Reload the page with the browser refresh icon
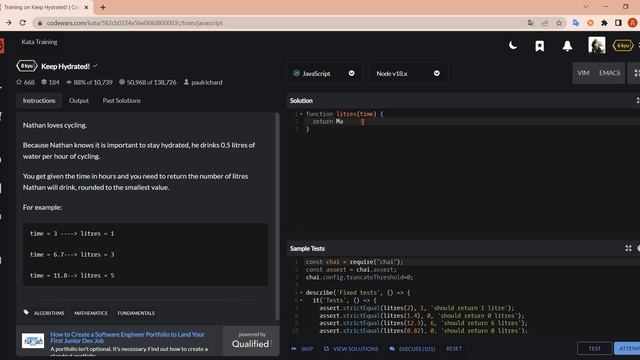This screenshot has width=640, height=360. [23, 23]
